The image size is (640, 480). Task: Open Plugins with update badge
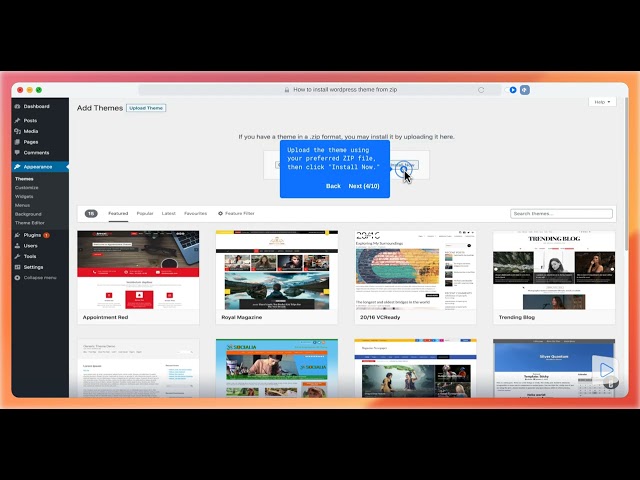(32, 235)
